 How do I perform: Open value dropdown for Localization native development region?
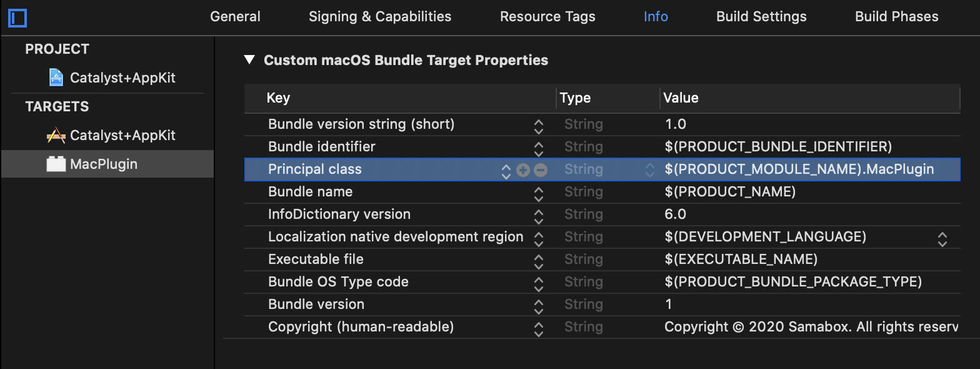pyautogui.click(x=942, y=238)
